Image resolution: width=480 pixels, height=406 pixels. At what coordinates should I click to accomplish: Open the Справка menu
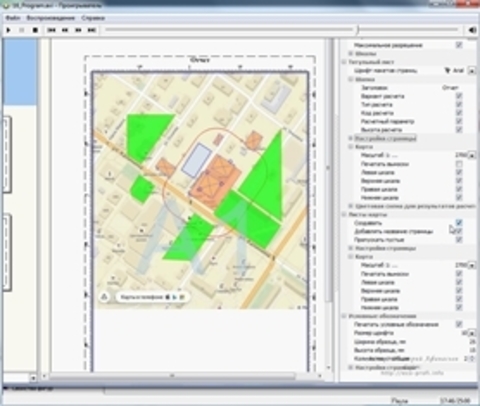coord(93,18)
